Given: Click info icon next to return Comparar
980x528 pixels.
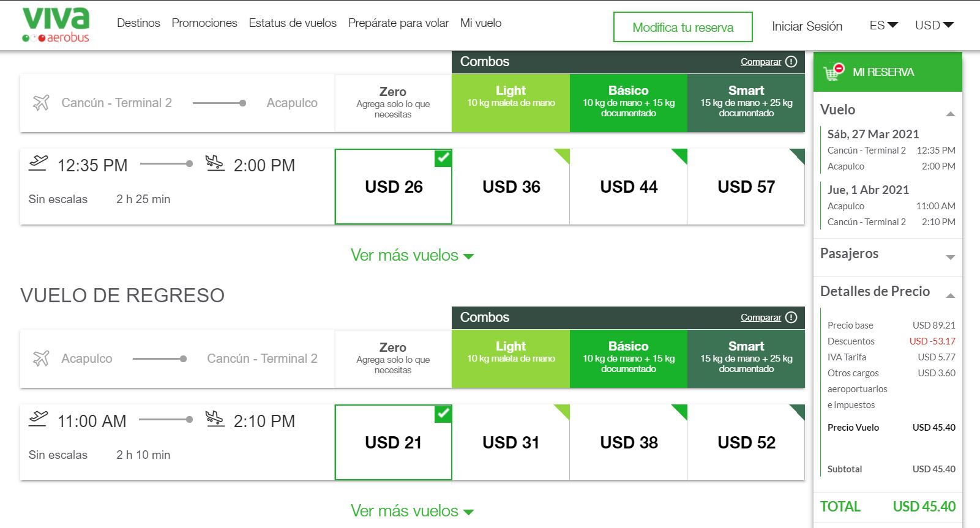Looking at the screenshot, I should (x=791, y=318).
